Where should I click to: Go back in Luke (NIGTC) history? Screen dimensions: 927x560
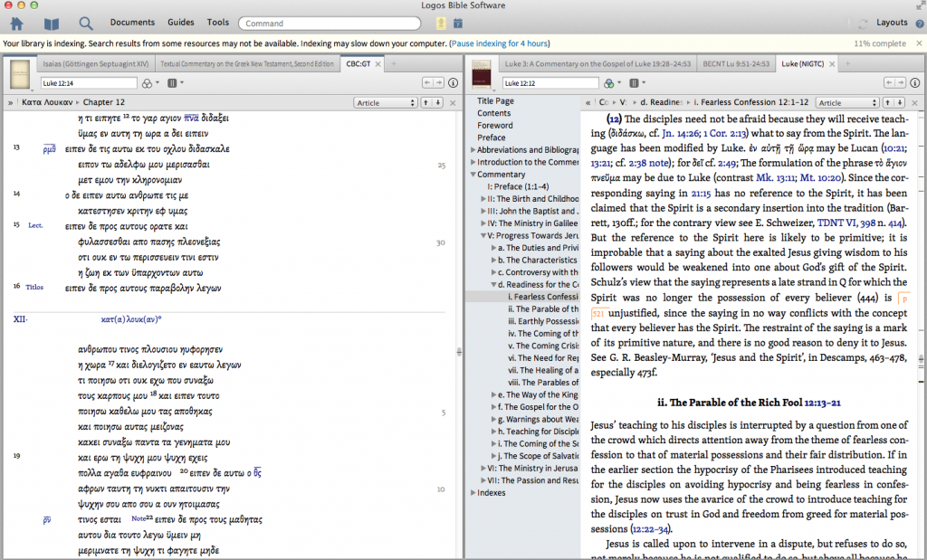(x=889, y=82)
